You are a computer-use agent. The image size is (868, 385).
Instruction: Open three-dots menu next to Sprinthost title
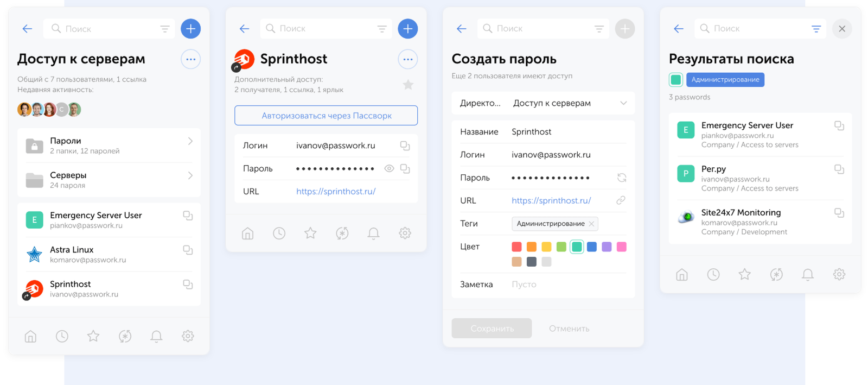(x=407, y=59)
